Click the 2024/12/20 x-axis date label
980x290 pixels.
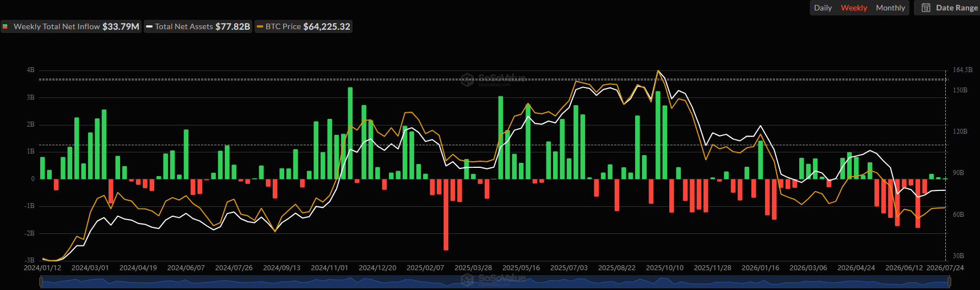point(377,268)
